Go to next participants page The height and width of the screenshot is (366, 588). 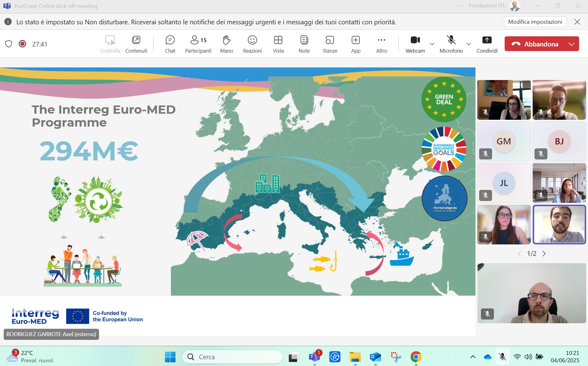(544, 254)
